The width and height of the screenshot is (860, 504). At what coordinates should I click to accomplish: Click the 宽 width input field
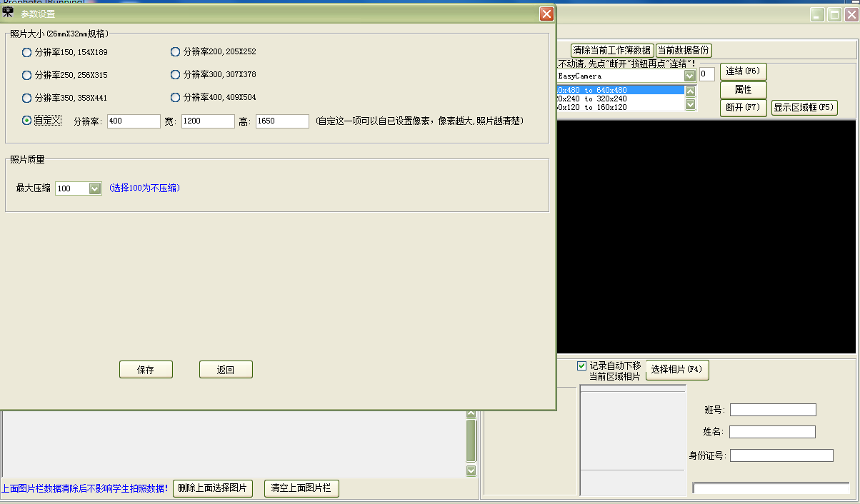point(208,121)
